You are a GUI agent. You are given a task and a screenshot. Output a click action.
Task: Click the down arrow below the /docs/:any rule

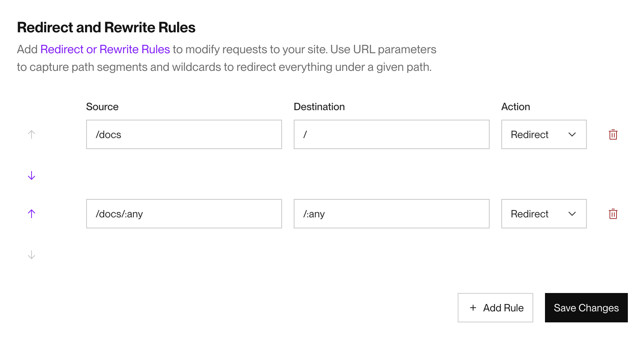(31, 255)
